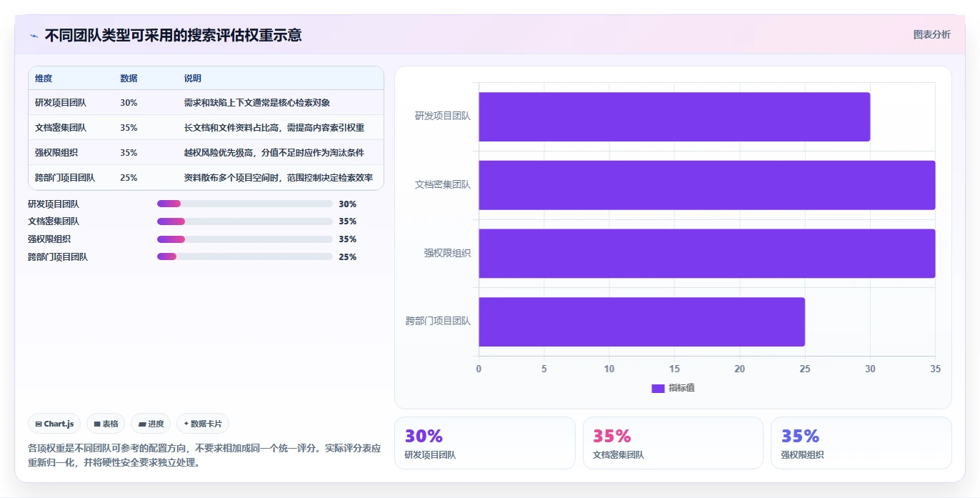Screen dimensions: 980x498
Task: Click the 研发项目团队 bar in the chart
Action: [x=674, y=116]
